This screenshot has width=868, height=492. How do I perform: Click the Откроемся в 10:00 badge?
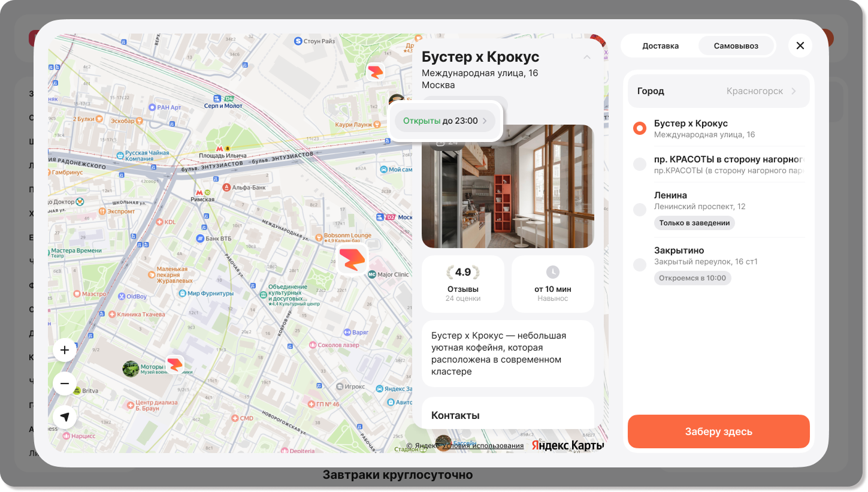692,278
